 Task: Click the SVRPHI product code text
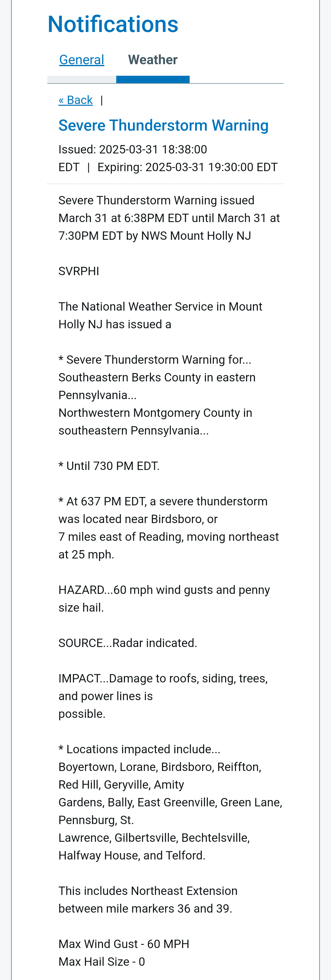coord(79,271)
